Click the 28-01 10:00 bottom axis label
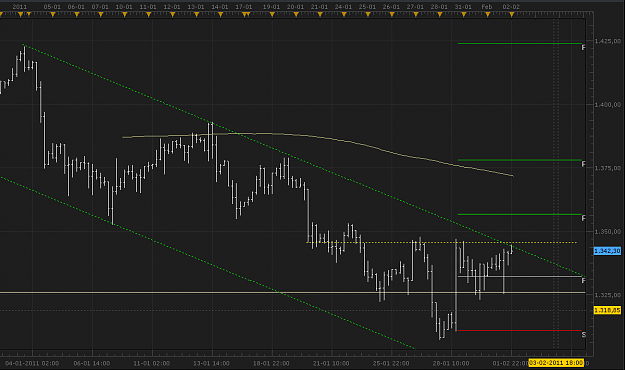The width and height of the screenshot is (625, 370). tap(451, 363)
